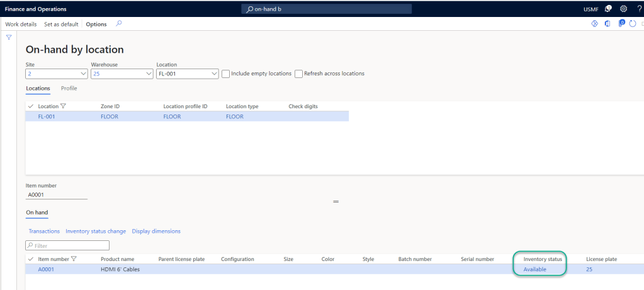Open the settings gear menu
This screenshot has height=290, width=644.
pyautogui.click(x=623, y=9)
